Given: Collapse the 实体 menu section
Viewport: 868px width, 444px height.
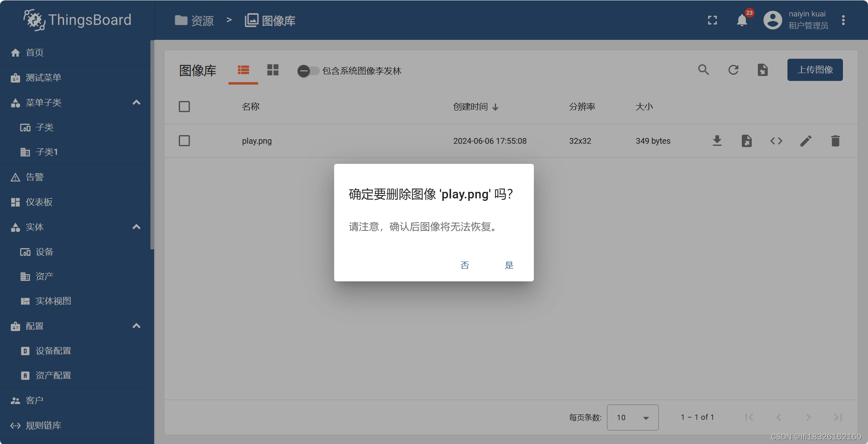Looking at the screenshot, I should (x=136, y=227).
